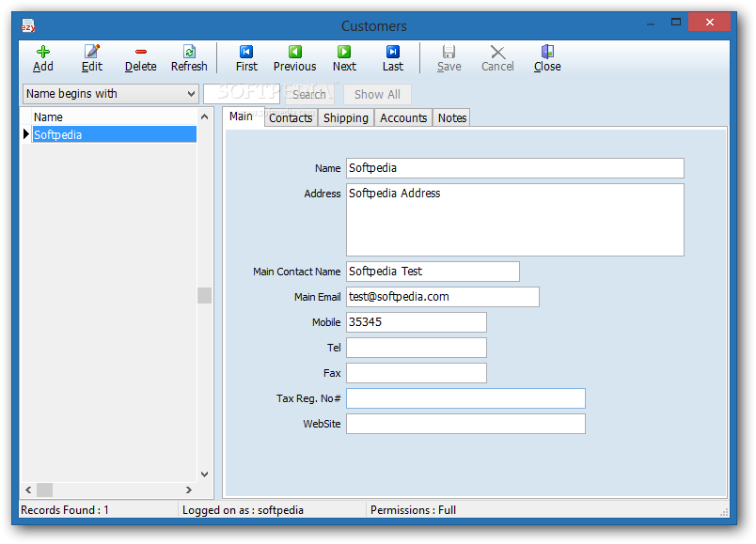Switch to the Contacts tab
This screenshot has width=756, height=544.
[x=291, y=118]
